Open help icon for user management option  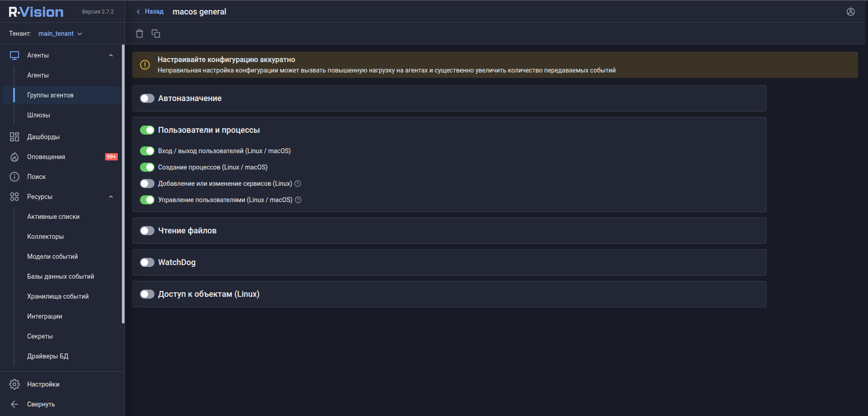click(x=298, y=200)
